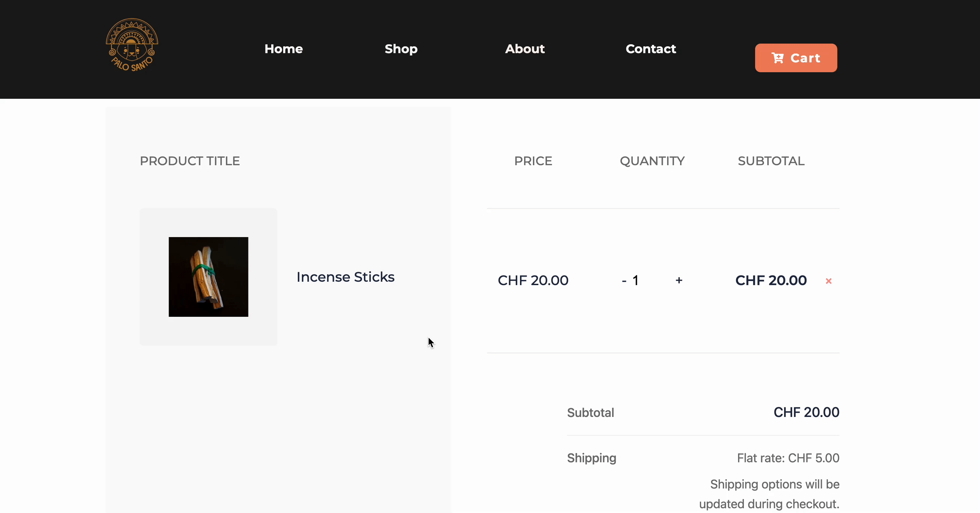Click the Incense Sticks product thumbnail
This screenshot has height=513, width=980.
pyautogui.click(x=209, y=277)
